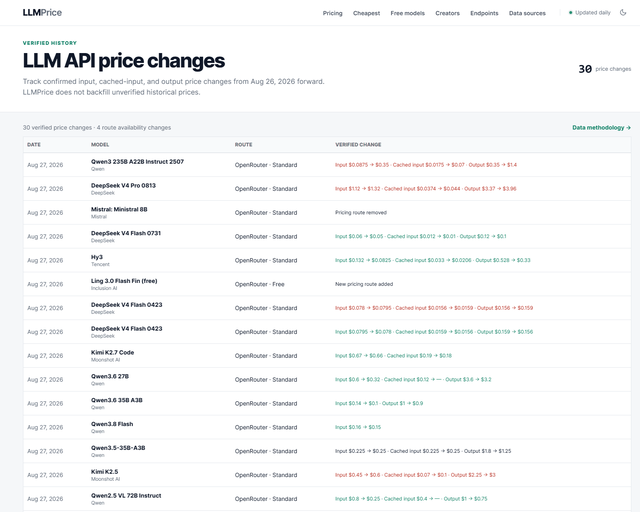
Task: Open the Qwen3.6 35B A3B model
Action: point(117,400)
